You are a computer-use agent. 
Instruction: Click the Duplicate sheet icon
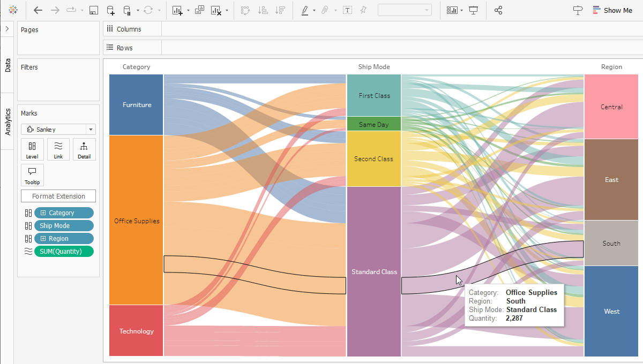pyautogui.click(x=199, y=10)
